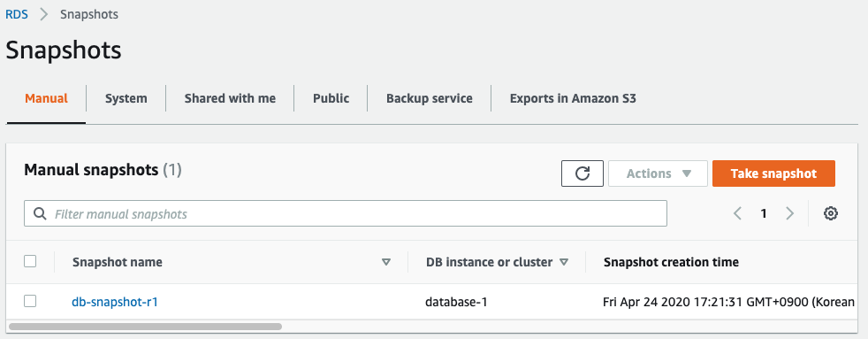
Task: Go to previous page arrow
Action: 737,213
